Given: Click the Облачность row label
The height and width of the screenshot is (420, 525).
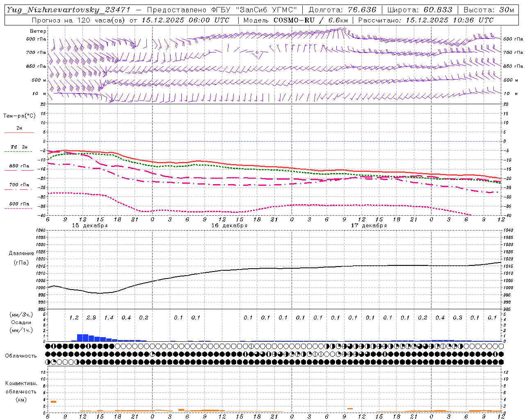Looking at the screenshot, I should click(21, 356).
